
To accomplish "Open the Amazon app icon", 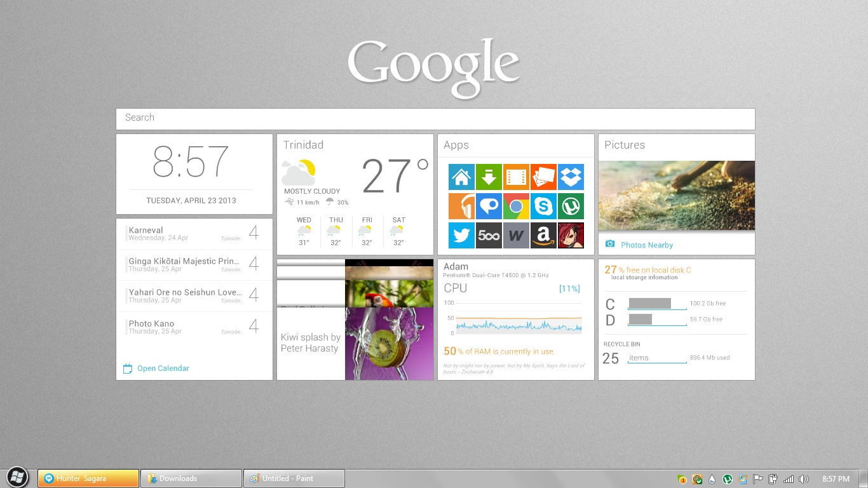I will 543,235.
